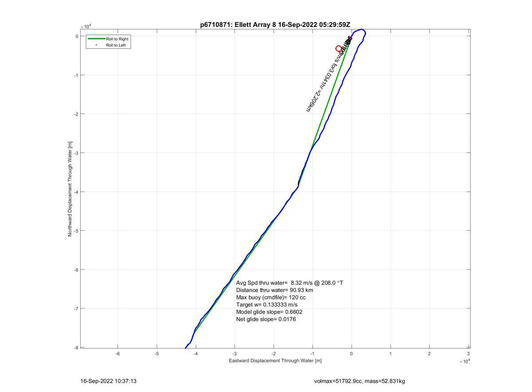Click the y-axis tick label '-7'
This screenshot has width=532, height=392.
tap(76, 309)
